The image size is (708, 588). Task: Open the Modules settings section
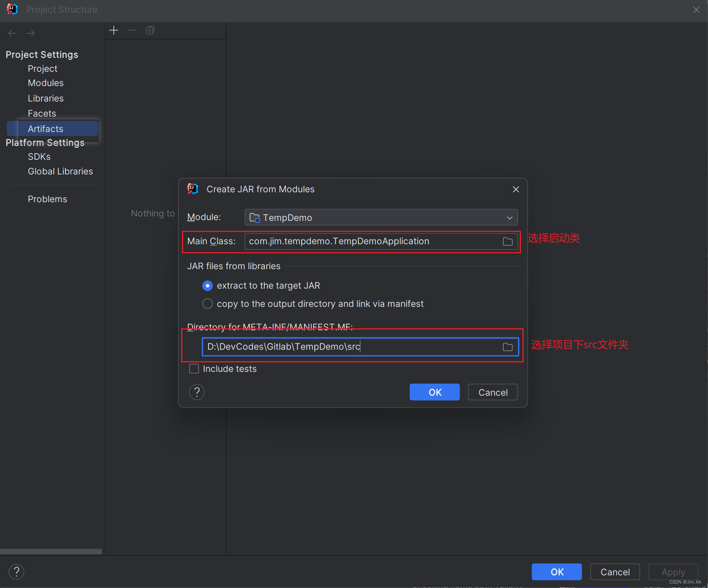[46, 83]
